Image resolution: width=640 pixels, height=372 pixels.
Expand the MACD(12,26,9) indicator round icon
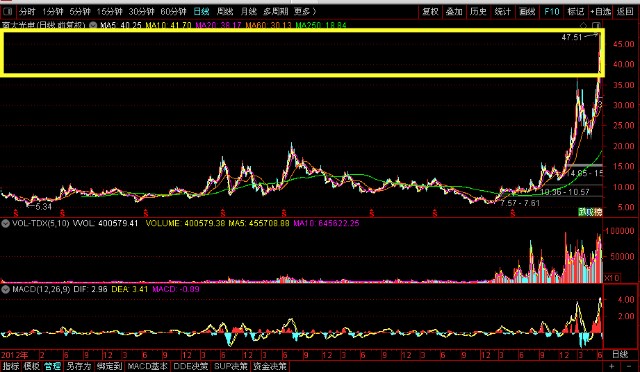(x=5, y=289)
